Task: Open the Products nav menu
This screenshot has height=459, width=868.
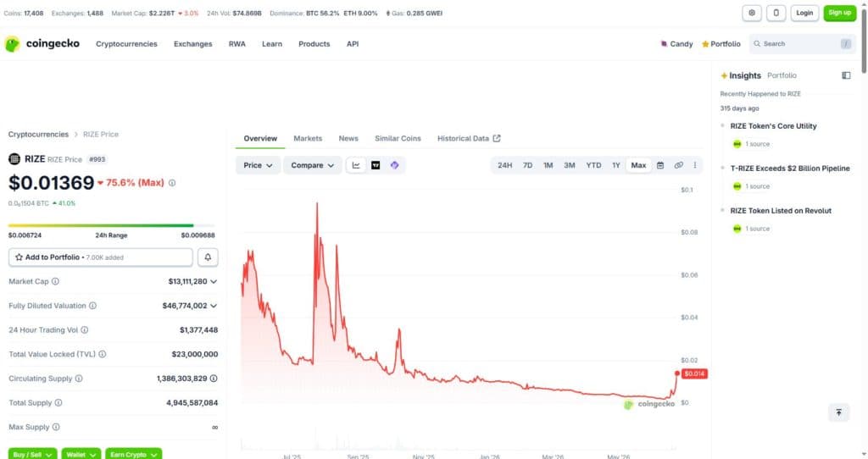Action: click(314, 44)
